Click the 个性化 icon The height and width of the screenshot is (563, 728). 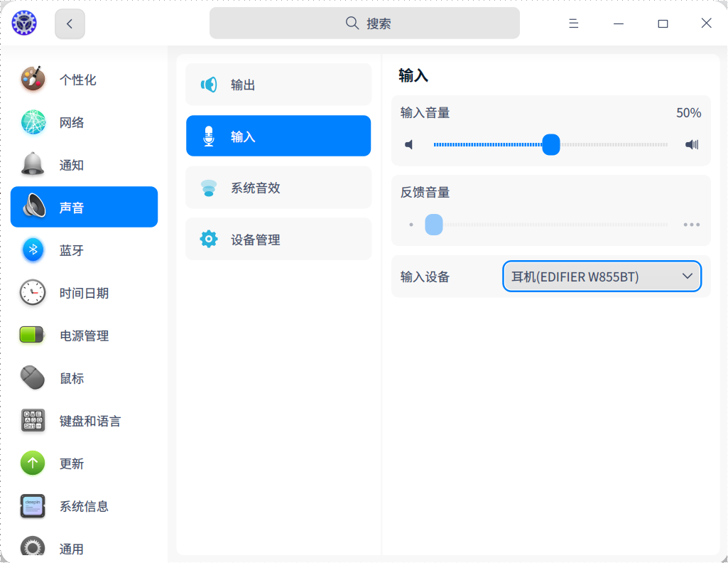pos(33,79)
